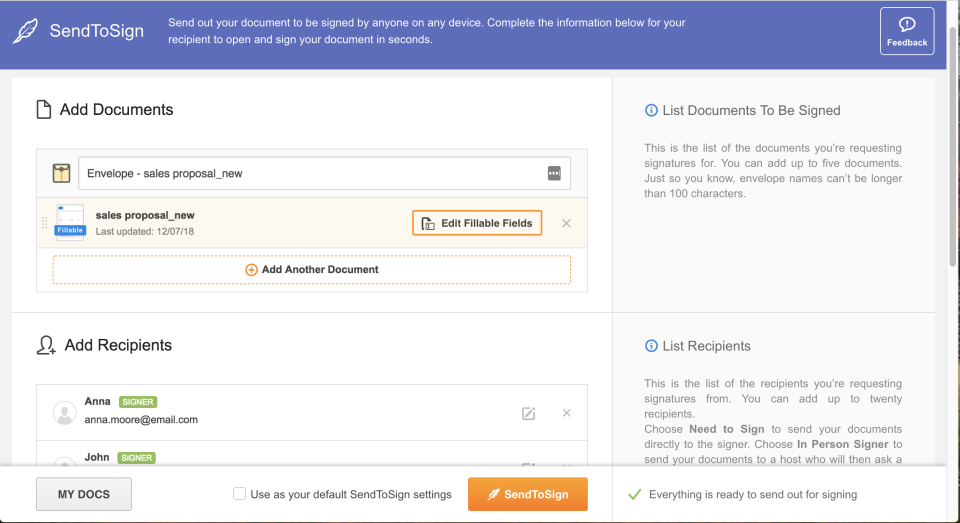The image size is (960, 523).
Task: Toggle Use as your default SendToSign settings
Action: point(239,494)
